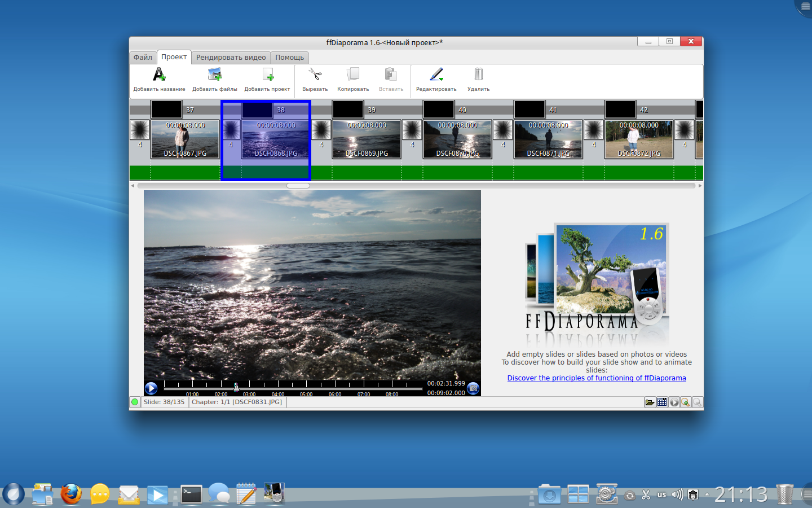Click the transition icon before slide 37
The height and width of the screenshot is (508, 812).
click(x=140, y=130)
